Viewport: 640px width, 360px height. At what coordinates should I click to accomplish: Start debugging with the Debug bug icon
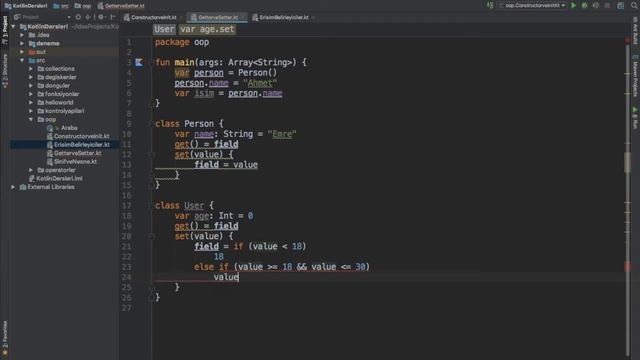pyautogui.click(x=584, y=6)
